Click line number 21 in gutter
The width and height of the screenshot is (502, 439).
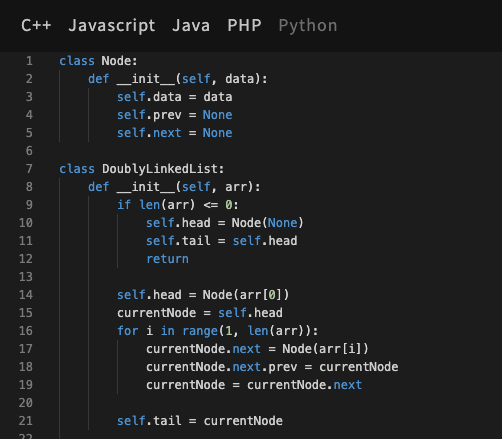[26, 421]
